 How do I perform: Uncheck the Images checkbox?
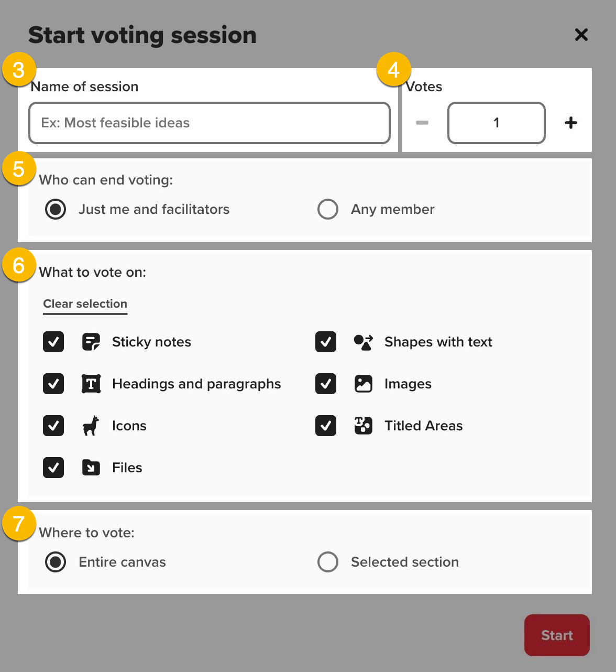pyautogui.click(x=325, y=384)
